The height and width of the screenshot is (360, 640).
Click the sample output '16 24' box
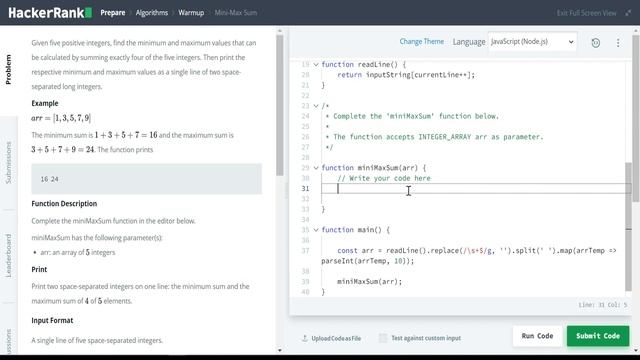tap(147, 179)
